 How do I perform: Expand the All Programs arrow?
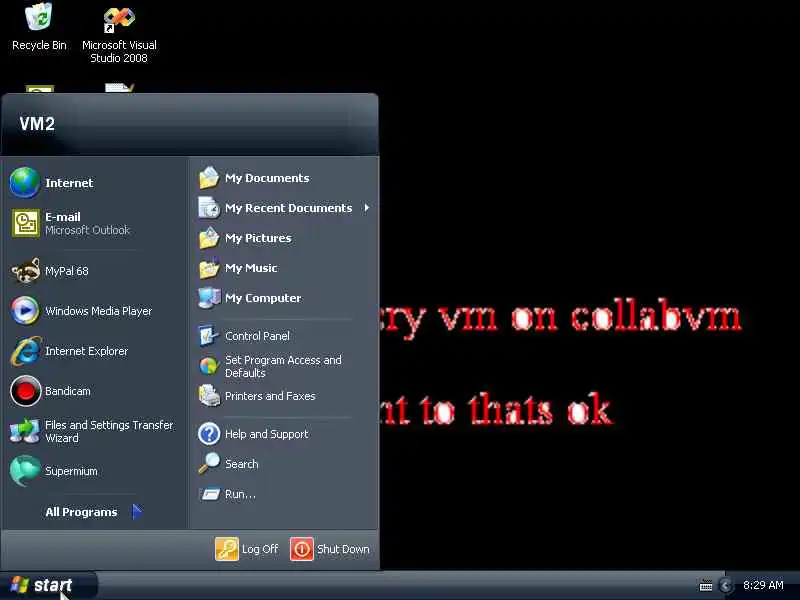point(136,511)
